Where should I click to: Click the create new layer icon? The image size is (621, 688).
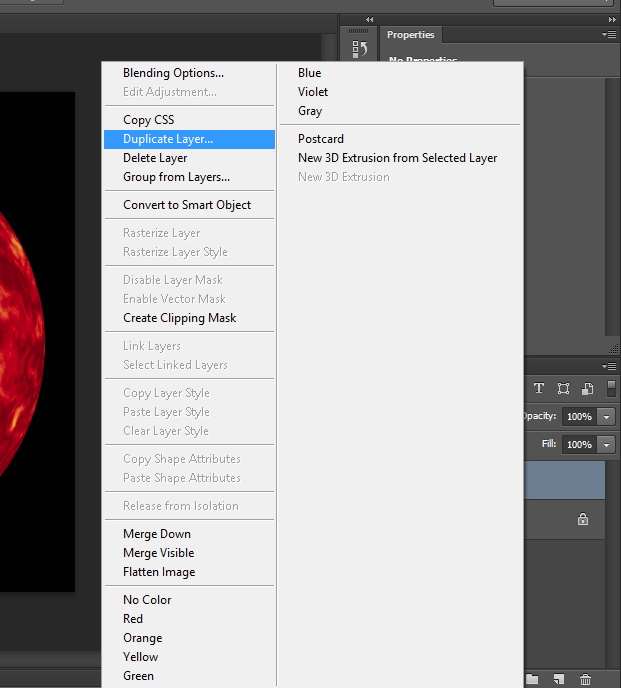[560, 679]
